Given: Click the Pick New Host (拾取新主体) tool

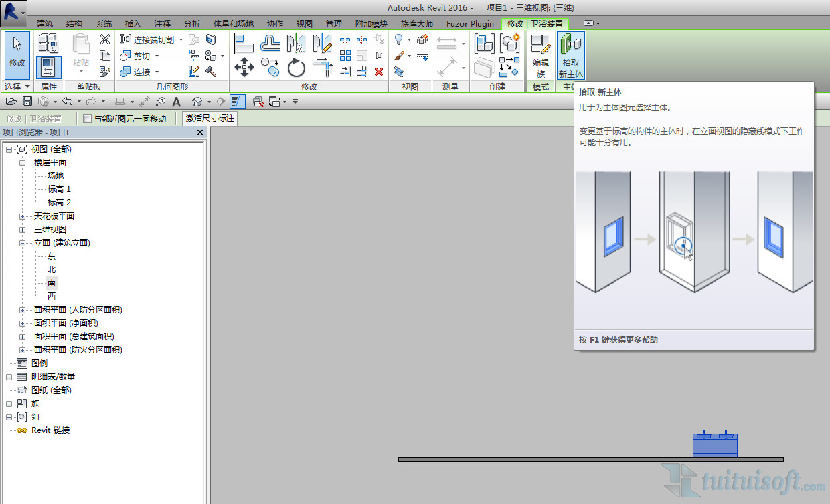Looking at the screenshot, I should point(571,56).
